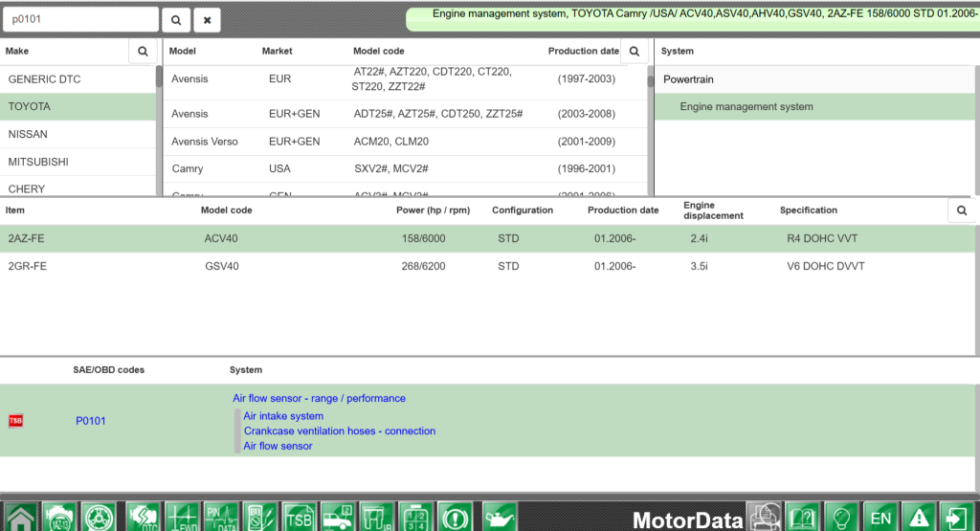Open the engine 1AZ-13 icon in toolbar
This screenshot has height=531, width=980.
point(59,518)
